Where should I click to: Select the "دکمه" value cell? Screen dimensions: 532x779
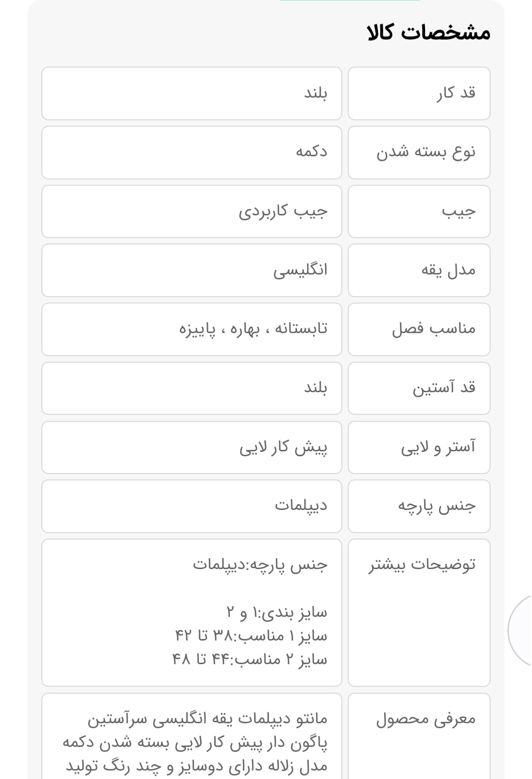(192, 152)
